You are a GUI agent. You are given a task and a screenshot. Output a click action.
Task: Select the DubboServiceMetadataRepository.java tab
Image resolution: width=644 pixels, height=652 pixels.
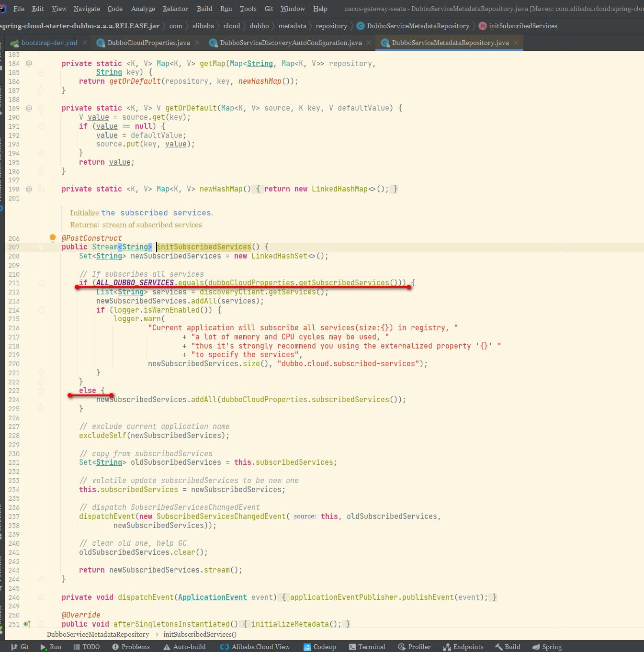click(450, 43)
